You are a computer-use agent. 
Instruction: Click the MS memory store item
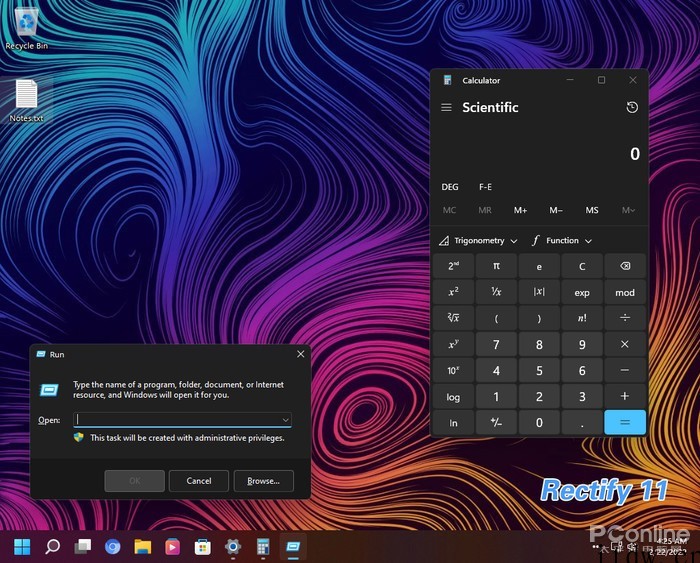tap(592, 210)
